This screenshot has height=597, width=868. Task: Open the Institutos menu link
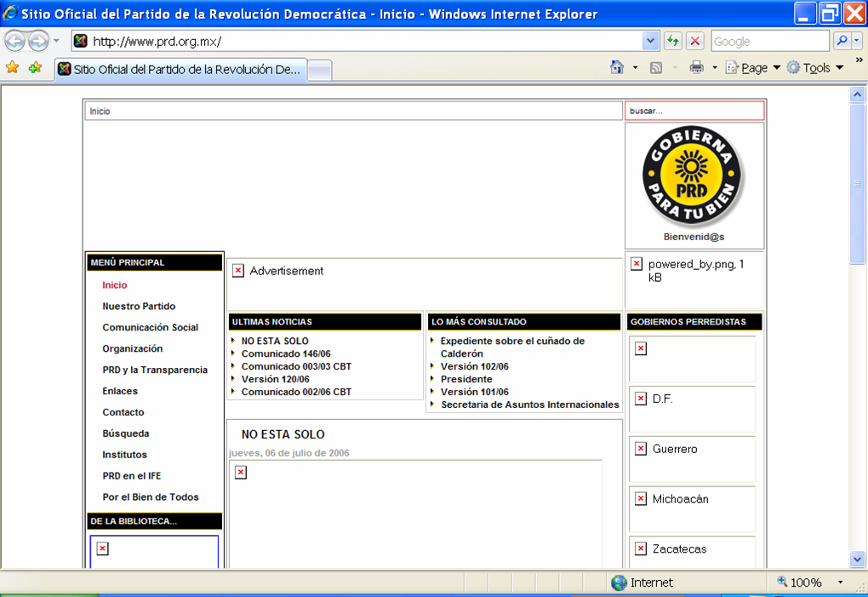pos(124,455)
